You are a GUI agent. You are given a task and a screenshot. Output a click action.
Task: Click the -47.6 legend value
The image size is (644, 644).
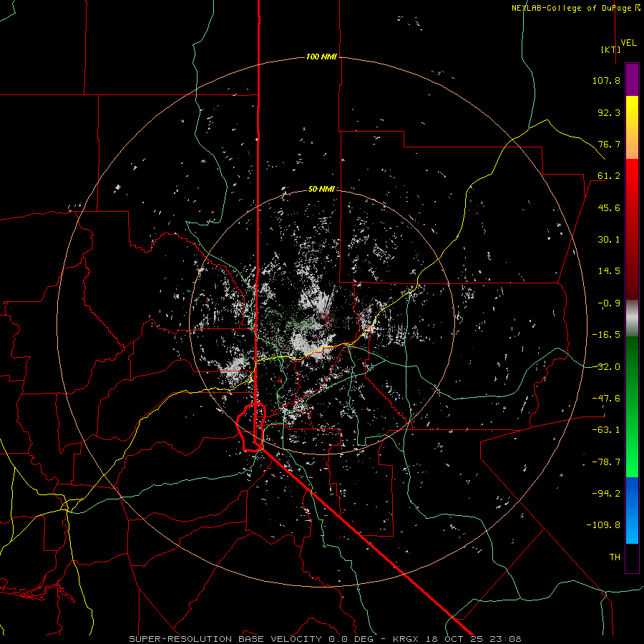coord(606,399)
